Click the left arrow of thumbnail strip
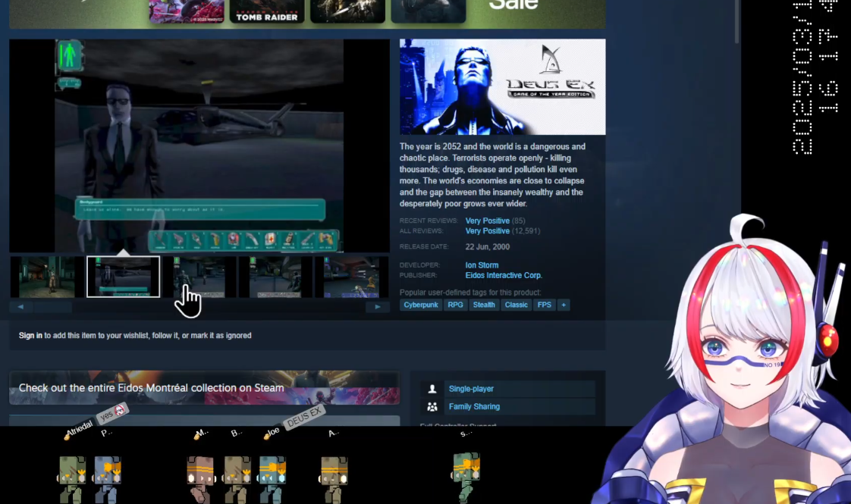851x504 pixels. click(20, 307)
